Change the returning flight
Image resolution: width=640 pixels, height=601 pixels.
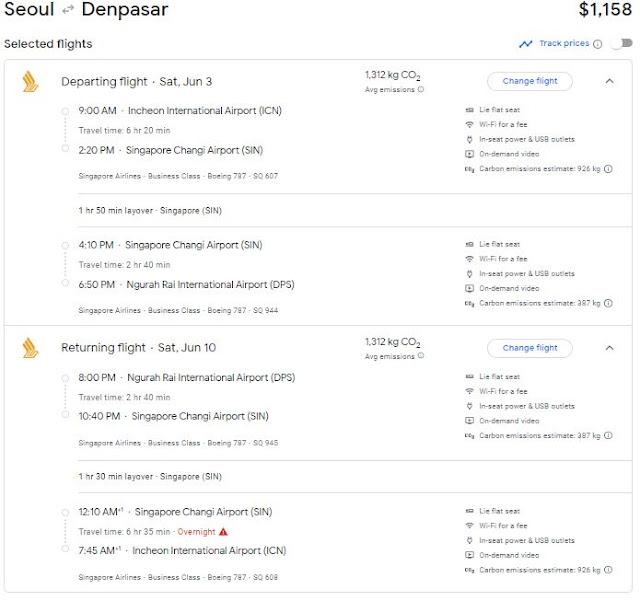click(x=530, y=348)
